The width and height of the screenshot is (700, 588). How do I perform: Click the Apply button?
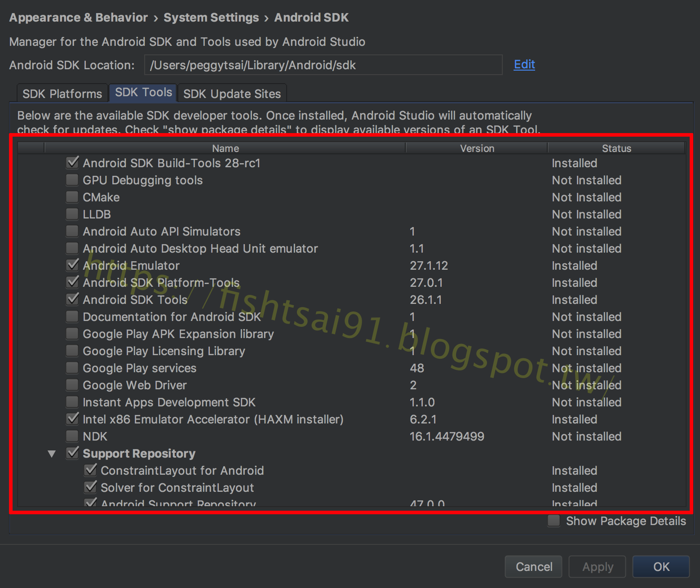[x=598, y=566]
